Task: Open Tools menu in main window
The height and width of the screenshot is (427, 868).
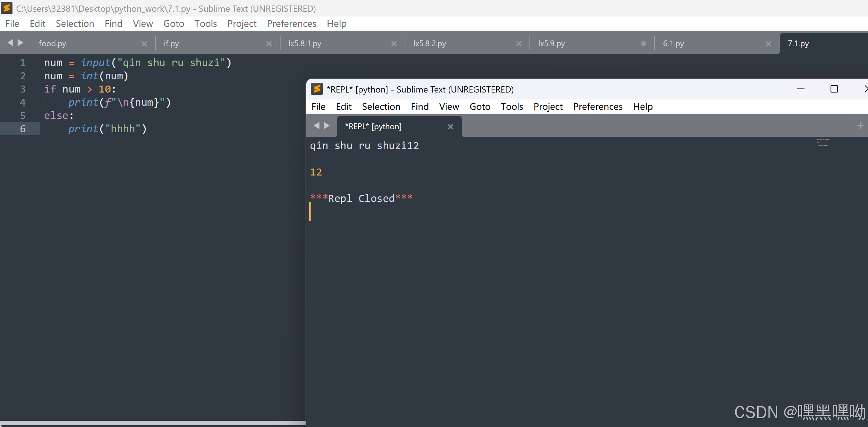Action: point(205,23)
